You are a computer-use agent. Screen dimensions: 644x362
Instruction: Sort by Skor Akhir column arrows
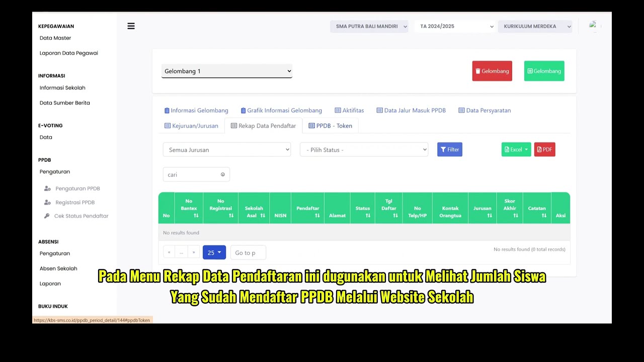[516, 215]
